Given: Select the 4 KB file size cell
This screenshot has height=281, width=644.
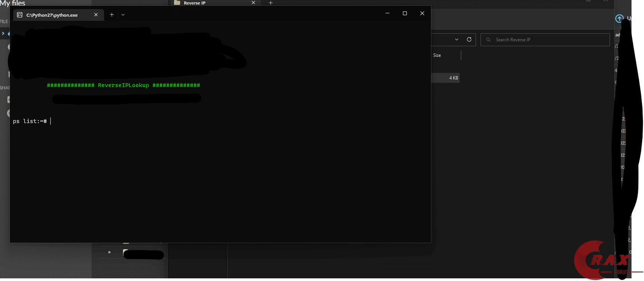Looking at the screenshot, I should pos(454,78).
